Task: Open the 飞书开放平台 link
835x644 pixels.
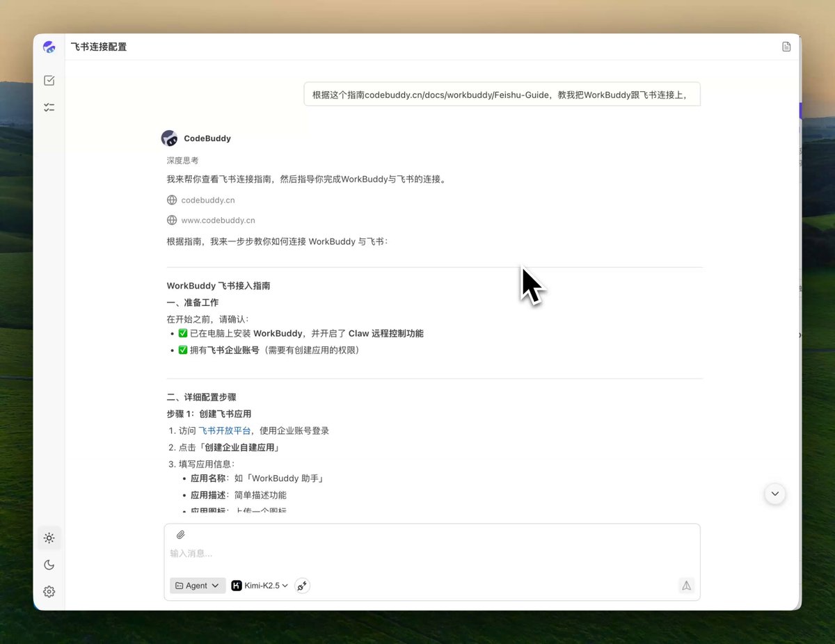Action: click(224, 430)
